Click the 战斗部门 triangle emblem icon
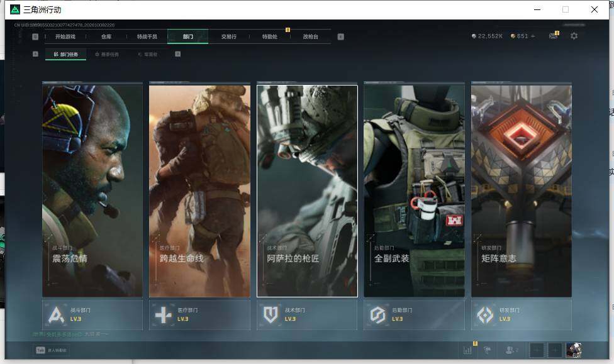The image size is (614, 364). click(57, 315)
